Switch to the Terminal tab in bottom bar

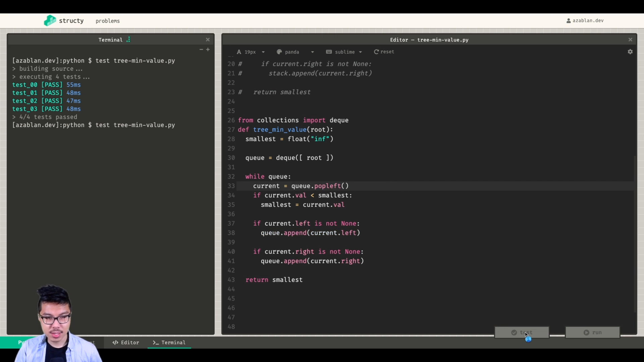[x=169, y=342]
